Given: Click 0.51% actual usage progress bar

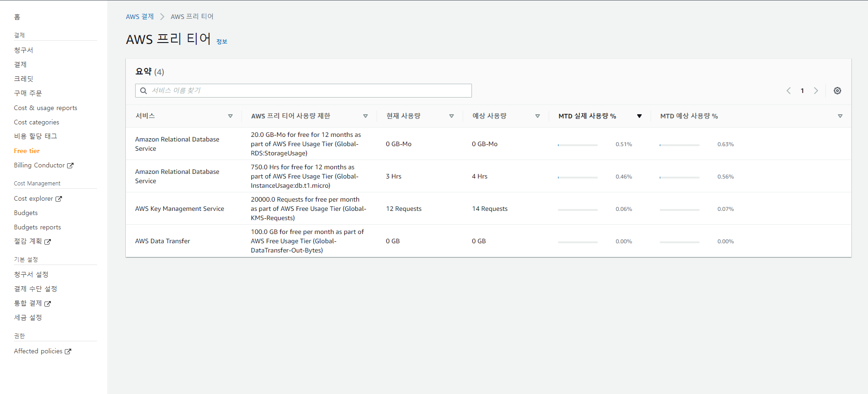Looking at the screenshot, I should (578, 145).
